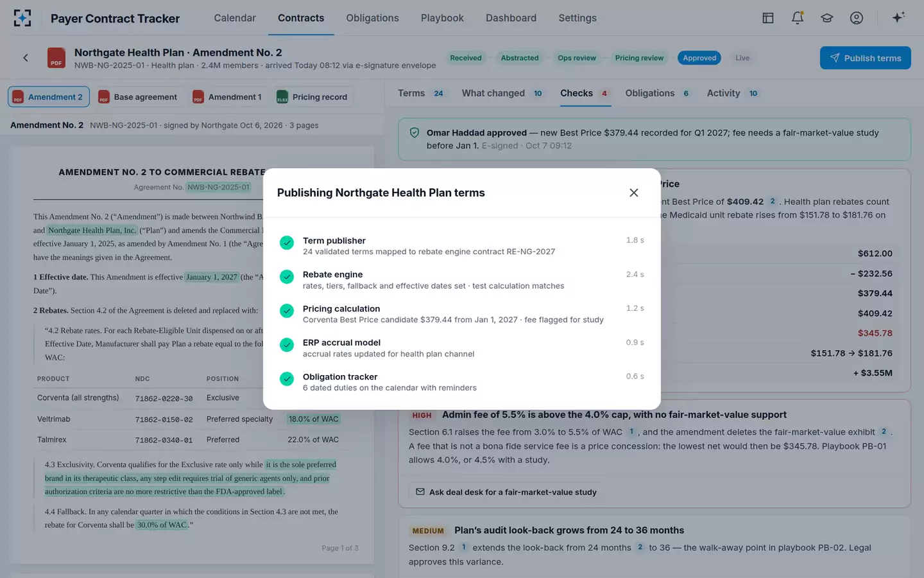Close the Publishing Northgate Health Plan dialog
Viewport: 924px width, 578px height.
pos(634,193)
